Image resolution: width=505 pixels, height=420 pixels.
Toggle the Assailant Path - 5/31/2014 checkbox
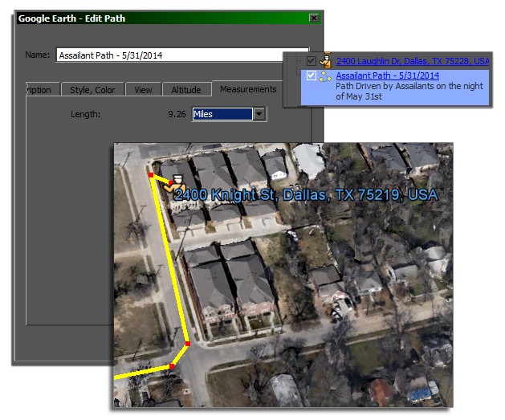pos(312,75)
